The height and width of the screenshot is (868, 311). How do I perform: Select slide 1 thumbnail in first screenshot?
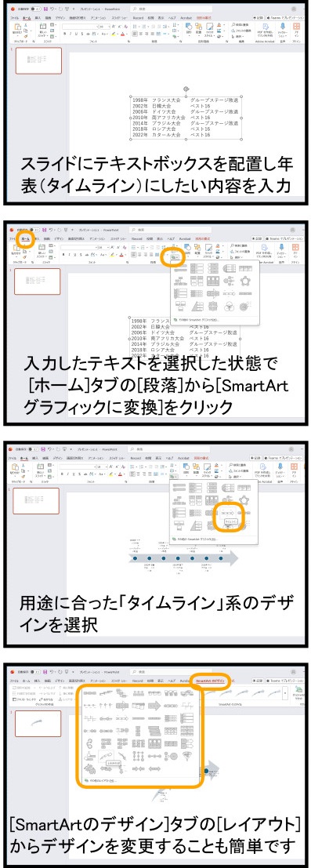[38, 61]
